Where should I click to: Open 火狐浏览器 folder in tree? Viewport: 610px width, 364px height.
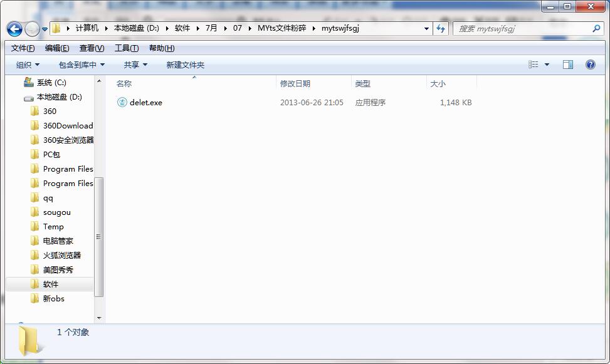coord(62,256)
